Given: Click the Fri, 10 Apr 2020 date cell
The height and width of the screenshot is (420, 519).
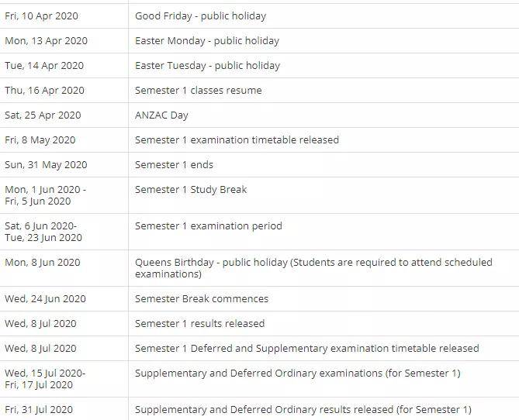Looking at the screenshot, I should click(41, 16).
